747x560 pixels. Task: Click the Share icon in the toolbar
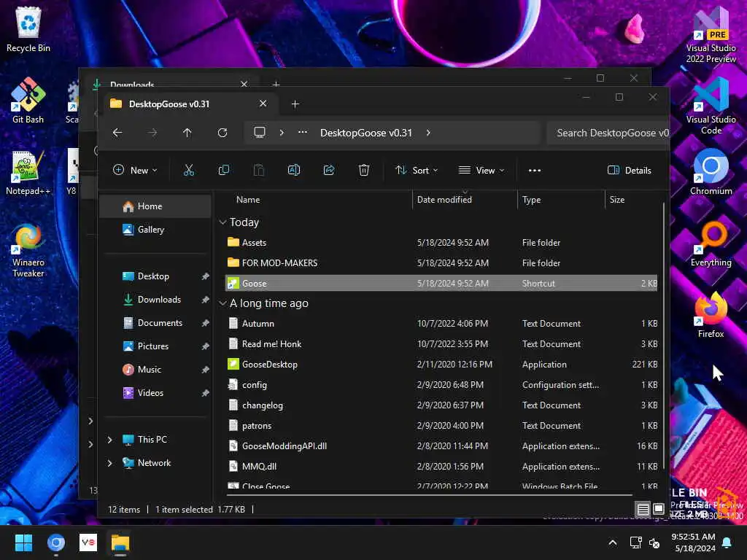point(329,170)
